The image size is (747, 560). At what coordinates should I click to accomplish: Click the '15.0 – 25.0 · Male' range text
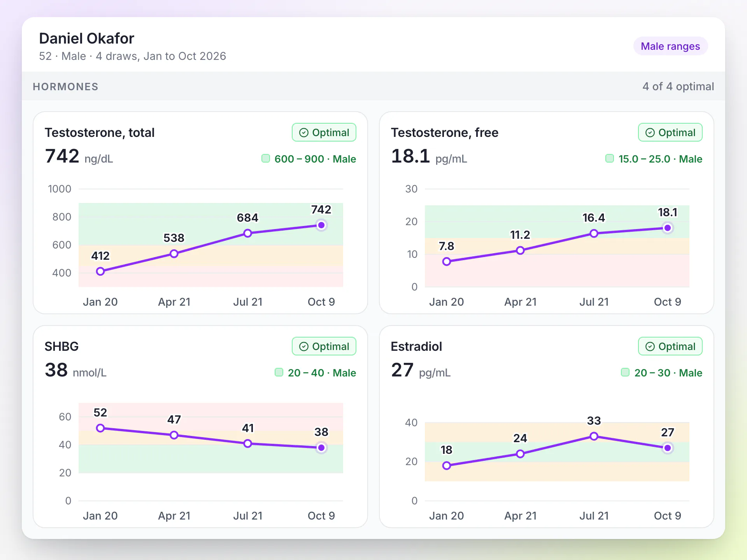pyautogui.click(x=660, y=159)
